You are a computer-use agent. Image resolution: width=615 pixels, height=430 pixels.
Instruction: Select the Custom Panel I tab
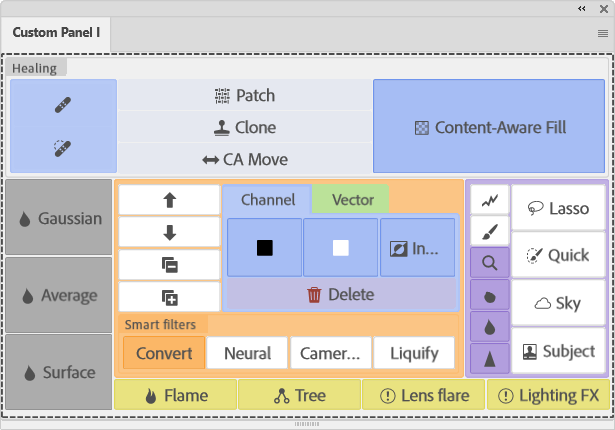[x=56, y=32]
